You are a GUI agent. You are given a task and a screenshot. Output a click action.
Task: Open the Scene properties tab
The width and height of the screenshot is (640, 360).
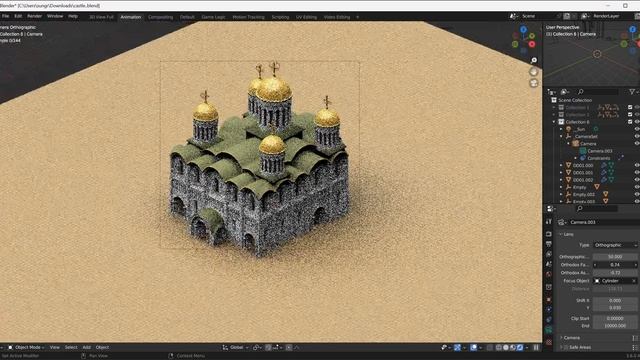pos(549,264)
